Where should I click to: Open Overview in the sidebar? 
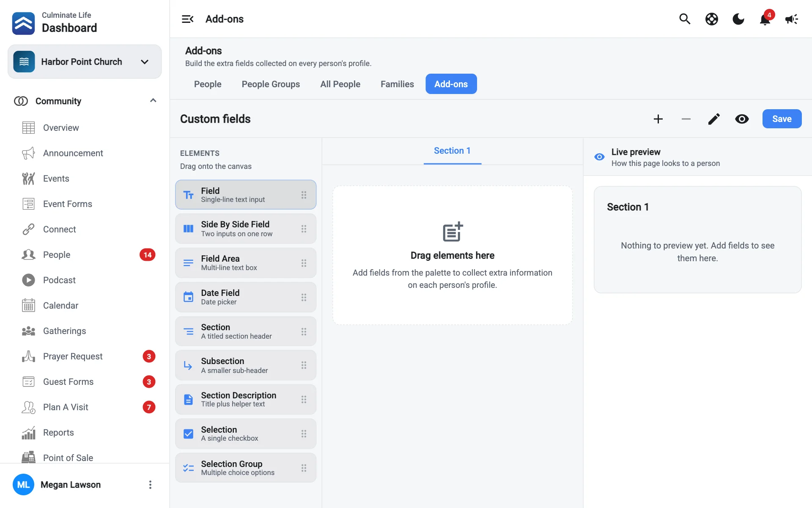coord(61,128)
